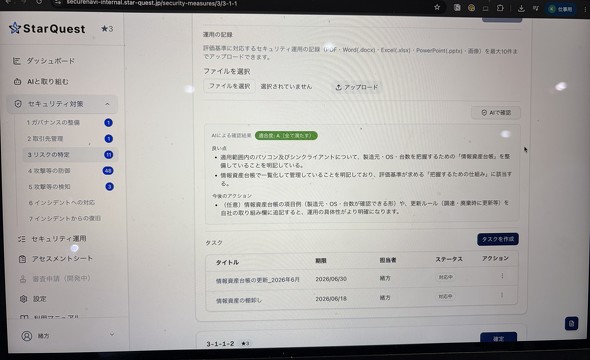Viewport: 590px width, 360px height.
Task: Click the アップロード upload button
Action: pyautogui.click(x=357, y=87)
